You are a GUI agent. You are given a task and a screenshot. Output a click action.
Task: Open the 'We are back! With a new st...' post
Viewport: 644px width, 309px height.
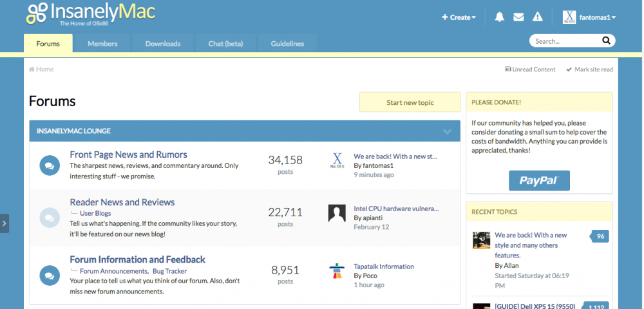click(x=395, y=156)
